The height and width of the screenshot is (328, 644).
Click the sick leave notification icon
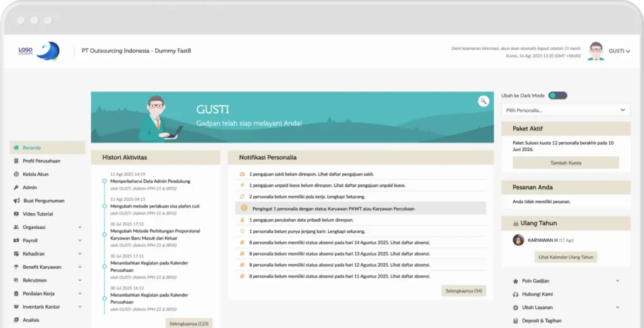point(242,174)
